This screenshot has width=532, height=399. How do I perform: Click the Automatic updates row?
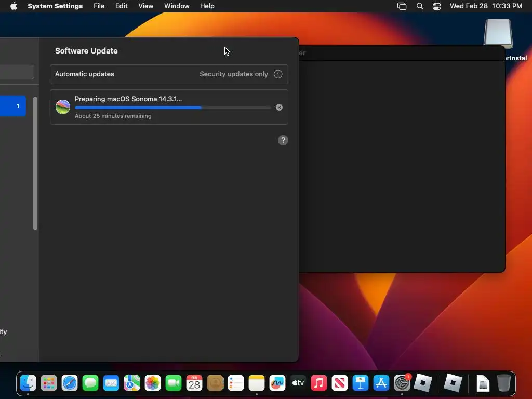(169, 74)
